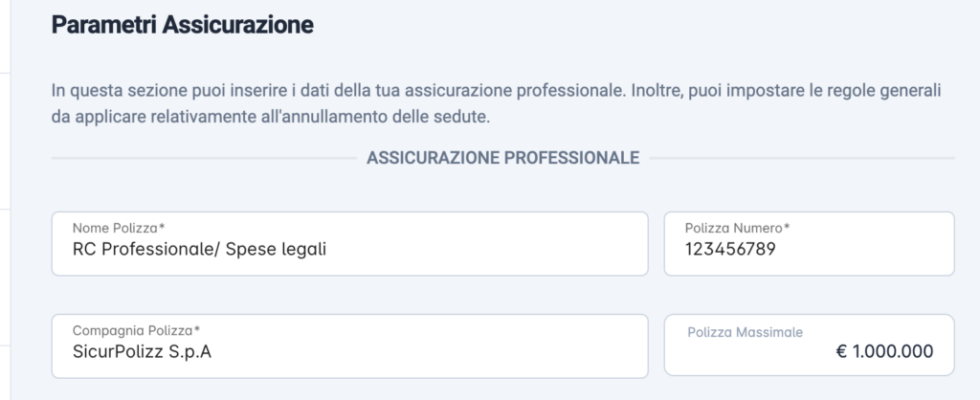This screenshot has height=400, width=980.
Task: Click the 'Nome Polizza*' field label
Action: 119,228
